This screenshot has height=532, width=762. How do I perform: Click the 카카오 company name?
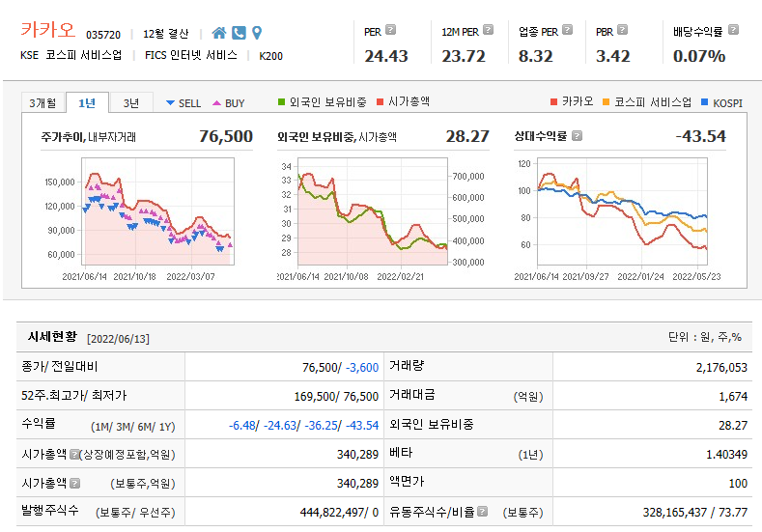pyautogui.click(x=48, y=30)
